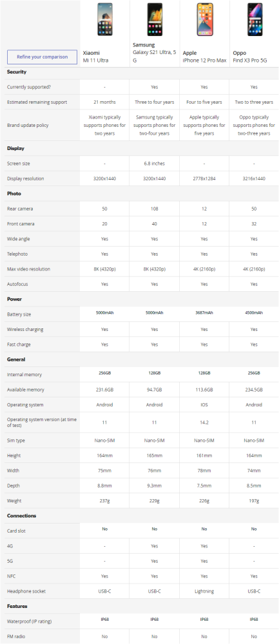The width and height of the screenshot is (279, 644).
Task: Select the Photo section header
Action: pyautogui.click(x=14, y=193)
